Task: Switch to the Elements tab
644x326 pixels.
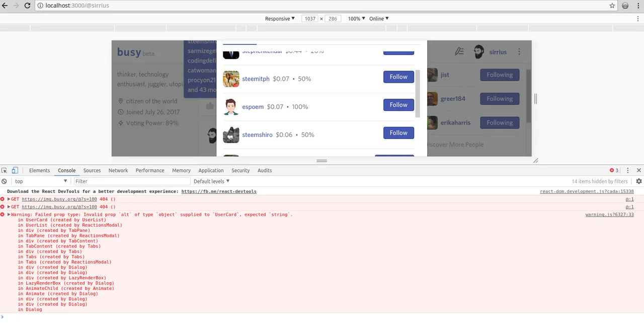Action: click(x=39, y=170)
